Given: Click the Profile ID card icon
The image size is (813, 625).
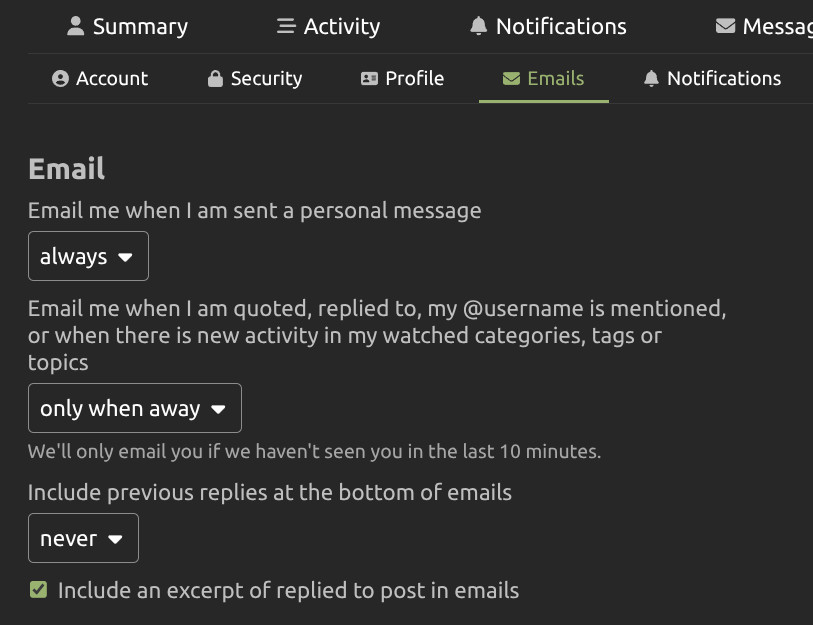Looking at the screenshot, I should 370,79.
